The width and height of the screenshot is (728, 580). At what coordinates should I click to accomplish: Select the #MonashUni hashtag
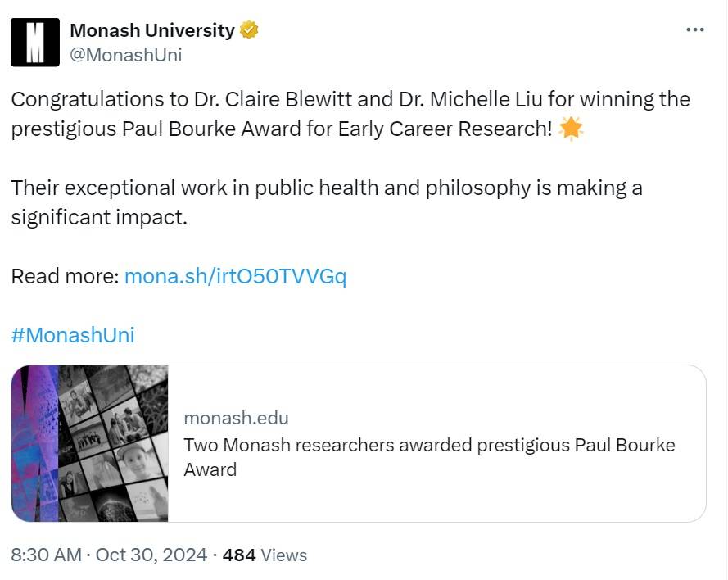click(x=73, y=335)
